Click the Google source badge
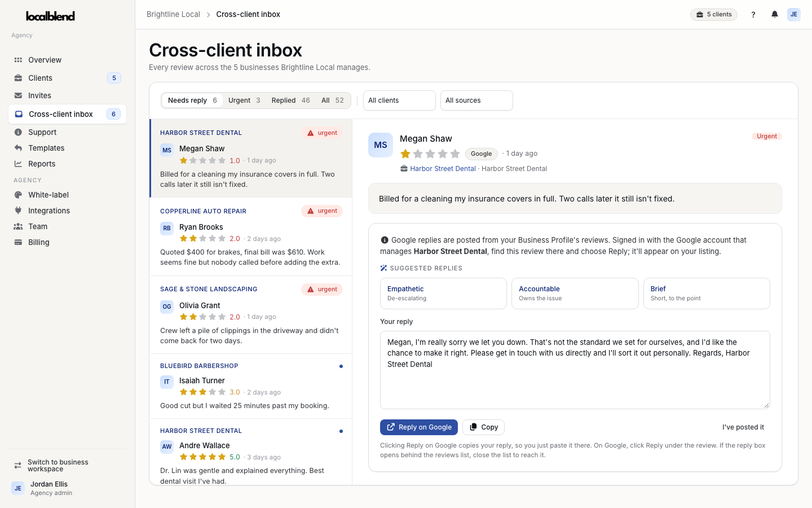This screenshot has height=508, width=812. (x=482, y=154)
